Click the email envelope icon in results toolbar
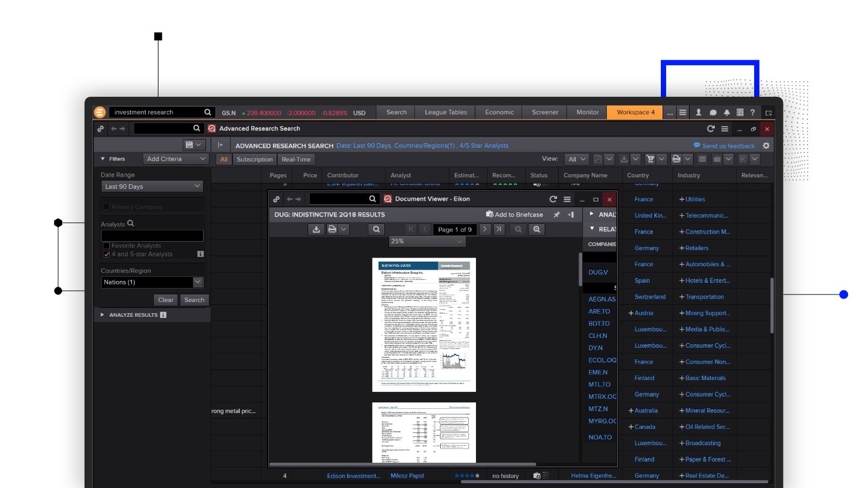The width and height of the screenshot is (868, 488). coord(702,159)
